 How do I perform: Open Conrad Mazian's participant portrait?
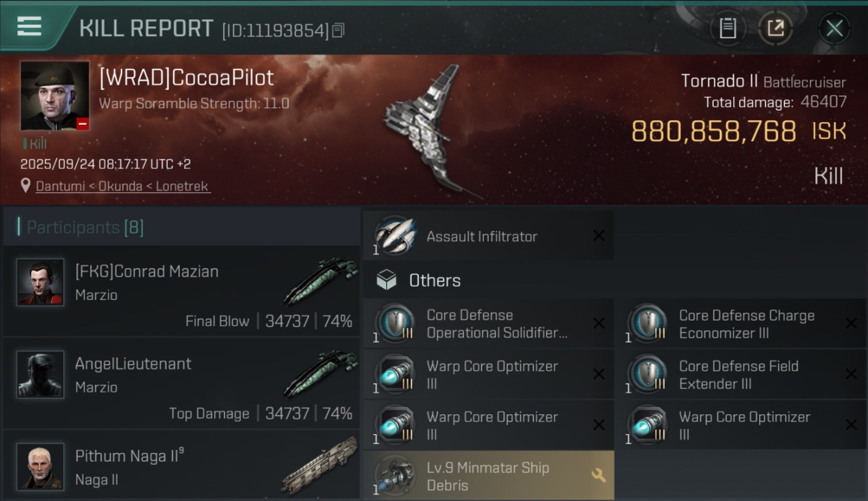pos(40,283)
